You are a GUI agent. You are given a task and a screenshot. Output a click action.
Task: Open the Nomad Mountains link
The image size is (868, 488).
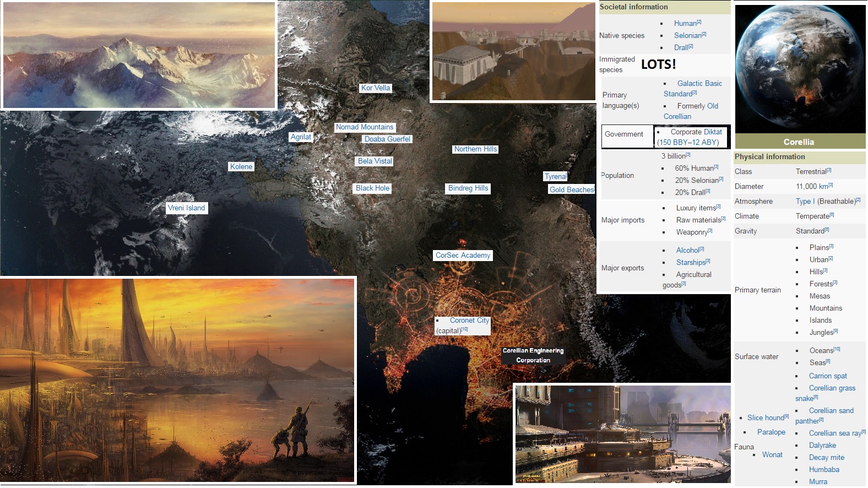(365, 127)
